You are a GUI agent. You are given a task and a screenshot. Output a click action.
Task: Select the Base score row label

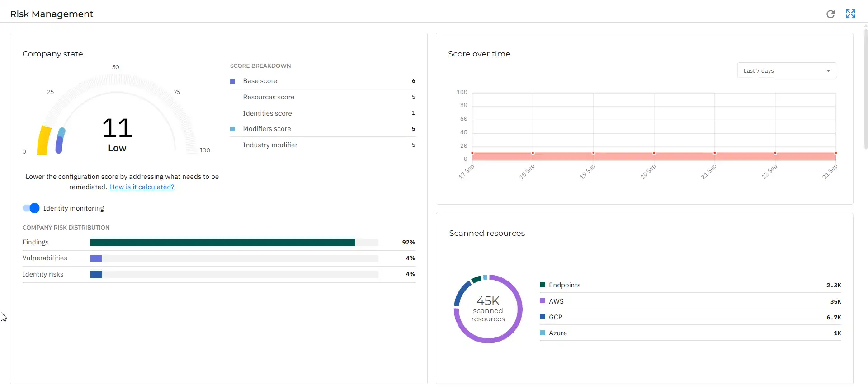260,81
